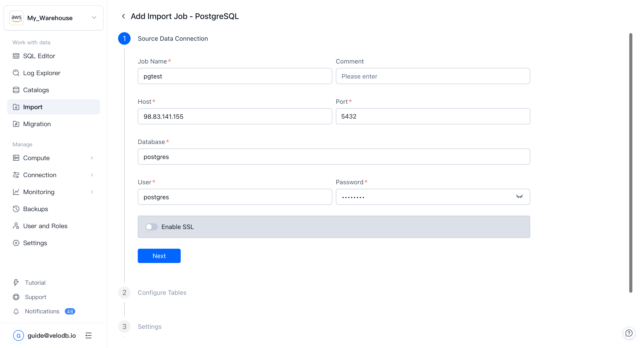Expand the Compute section
This screenshot has width=644, height=348.
click(x=36, y=158)
